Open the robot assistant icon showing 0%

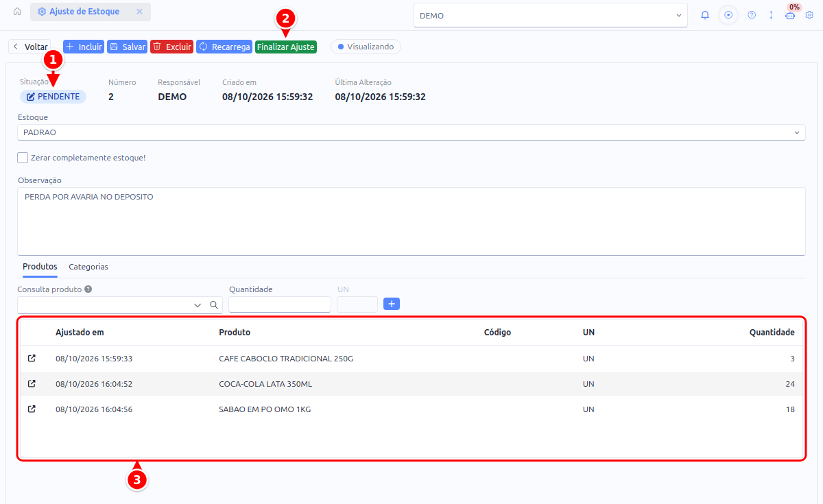click(x=790, y=15)
